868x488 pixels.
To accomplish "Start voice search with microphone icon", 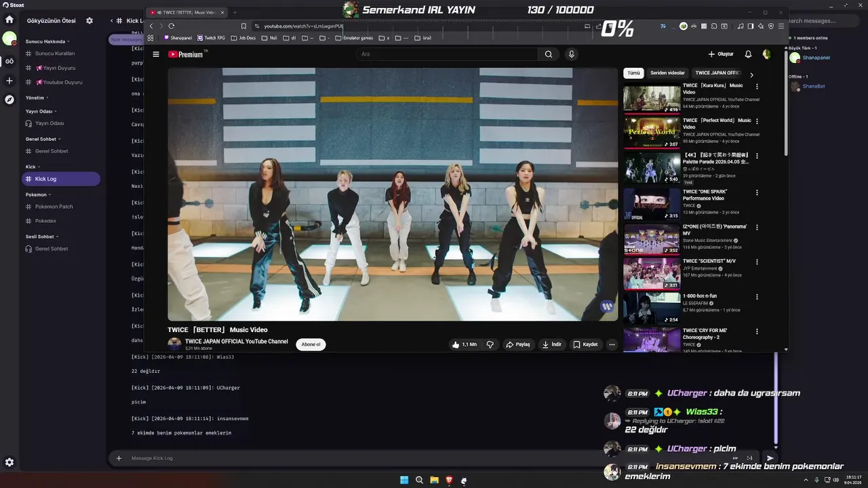I will (572, 54).
